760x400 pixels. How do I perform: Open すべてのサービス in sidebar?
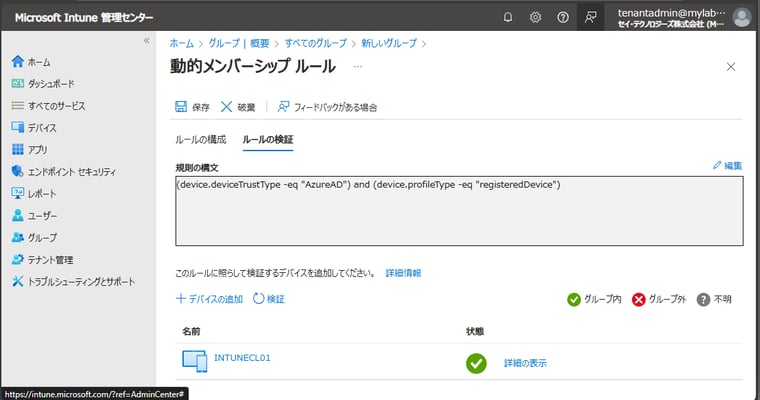48,106
